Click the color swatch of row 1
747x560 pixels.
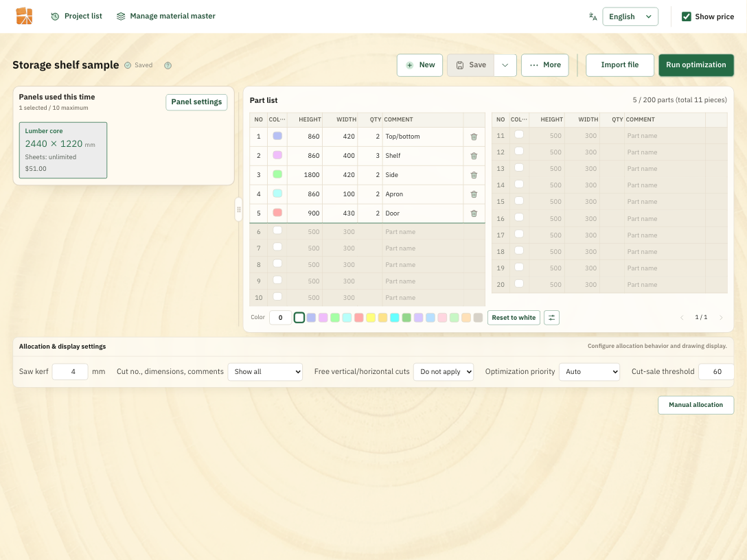point(277,136)
